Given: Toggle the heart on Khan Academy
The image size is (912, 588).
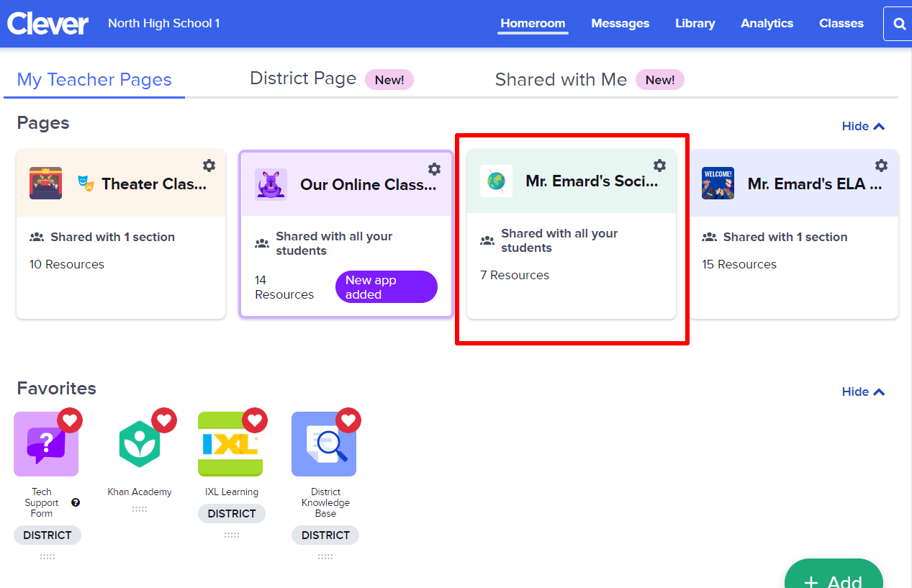Looking at the screenshot, I should click(164, 420).
